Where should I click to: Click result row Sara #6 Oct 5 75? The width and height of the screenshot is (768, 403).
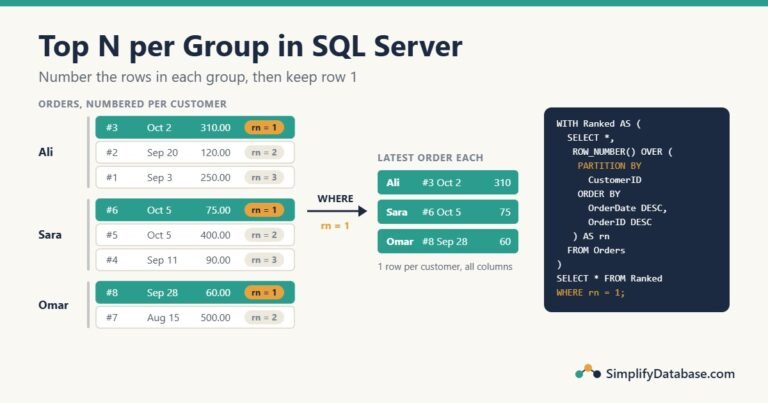[448, 212]
